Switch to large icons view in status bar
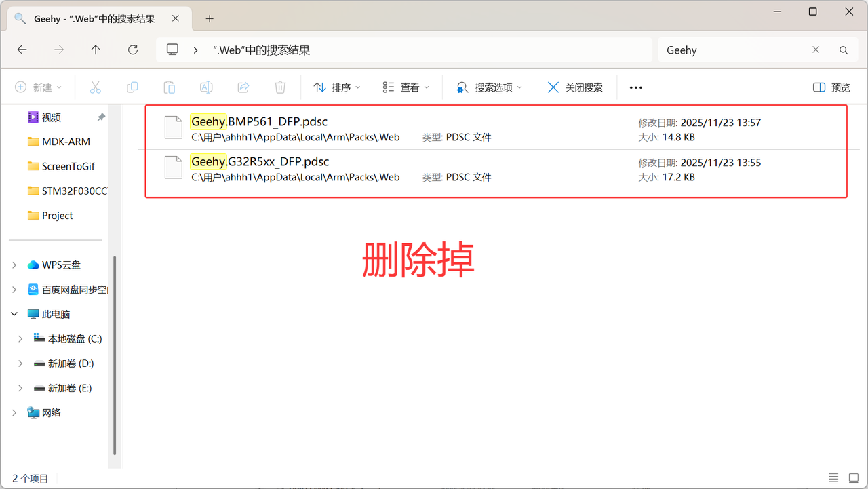This screenshot has width=868, height=489. coord(853,478)
